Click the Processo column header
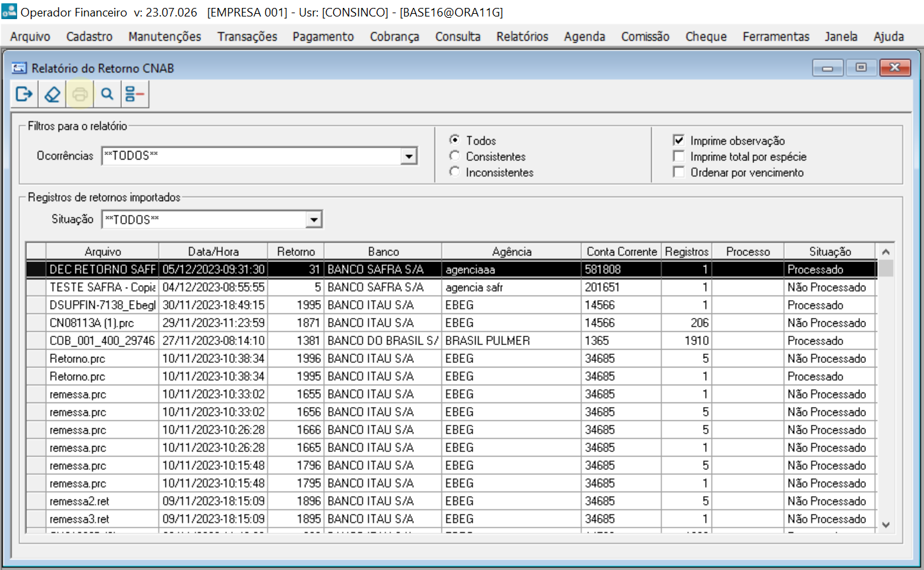Viewport: 924px width, 570px height. [x=748, y=251]
